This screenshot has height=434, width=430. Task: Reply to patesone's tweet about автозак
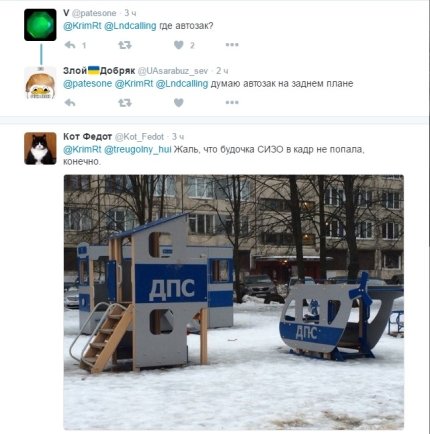point(70,45)
